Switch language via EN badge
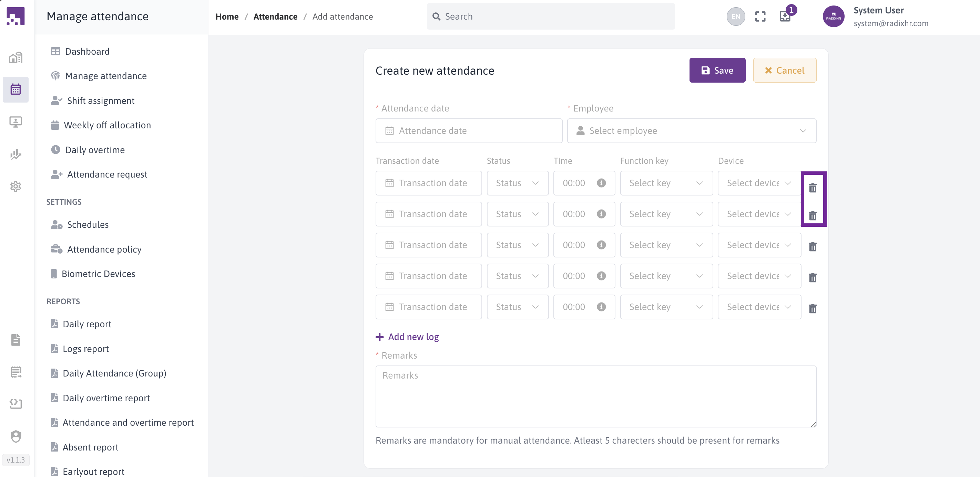This screenshot has height=477, width=980. tap(735, 16)
